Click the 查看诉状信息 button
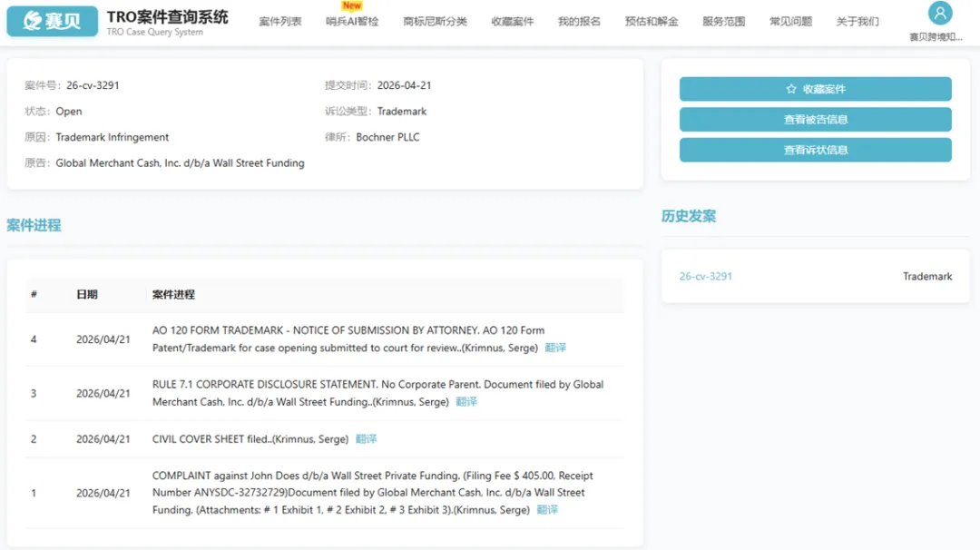 click(x=816, y=150)
